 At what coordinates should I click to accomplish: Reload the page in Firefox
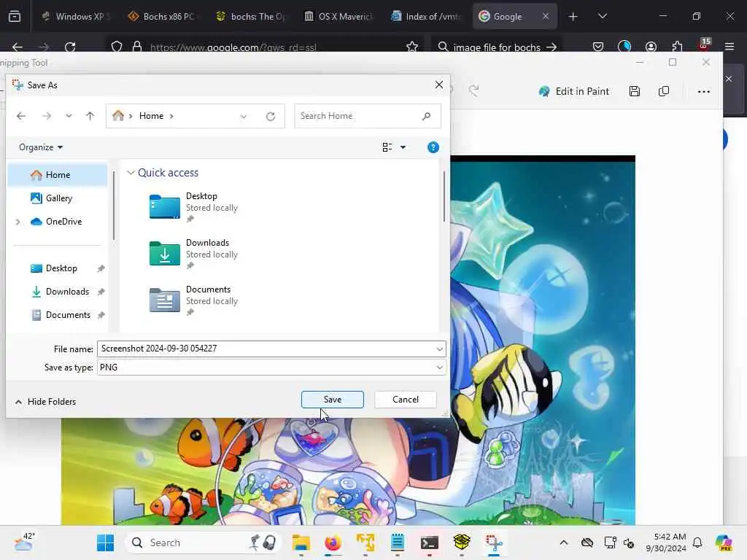70,47
